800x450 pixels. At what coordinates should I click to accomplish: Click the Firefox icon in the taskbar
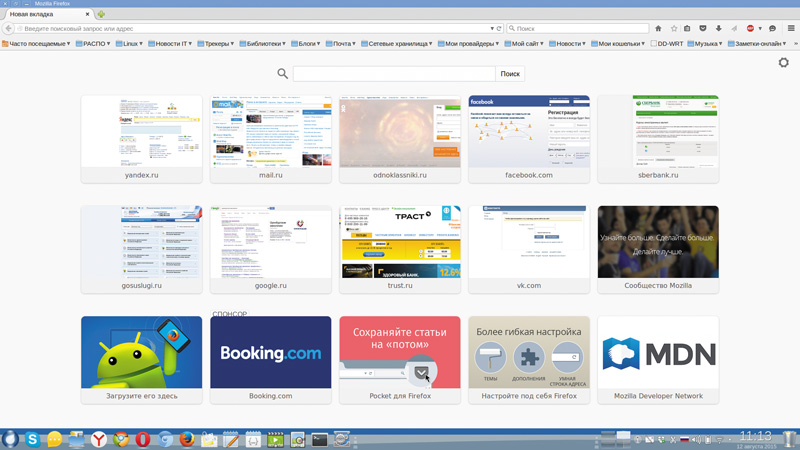click(187, 439)
